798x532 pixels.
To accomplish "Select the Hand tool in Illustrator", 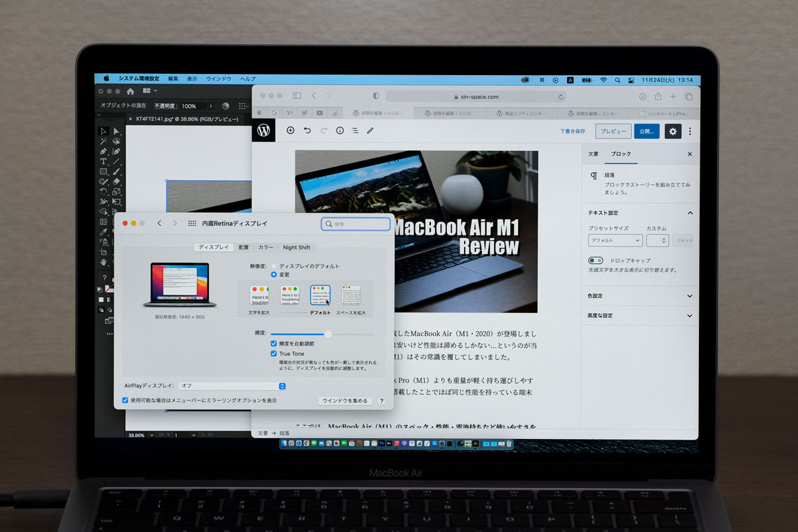I will (103, 262).
